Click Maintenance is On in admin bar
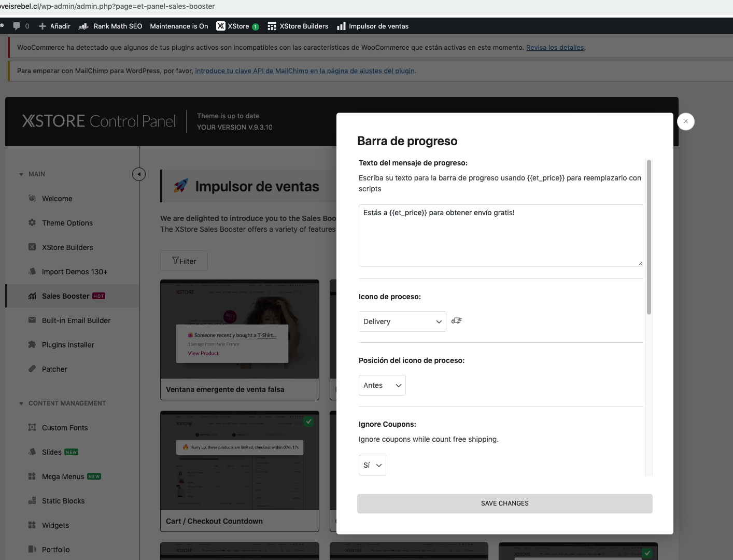 (179, 26)
